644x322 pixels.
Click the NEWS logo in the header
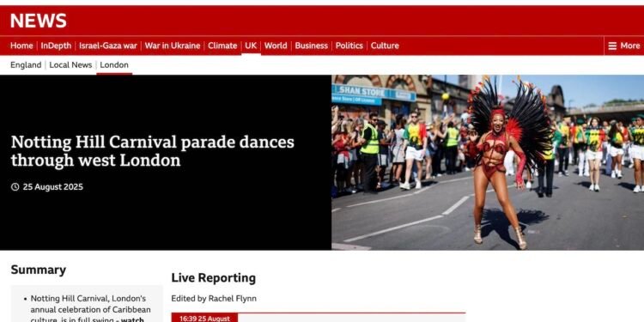[38, 21]
